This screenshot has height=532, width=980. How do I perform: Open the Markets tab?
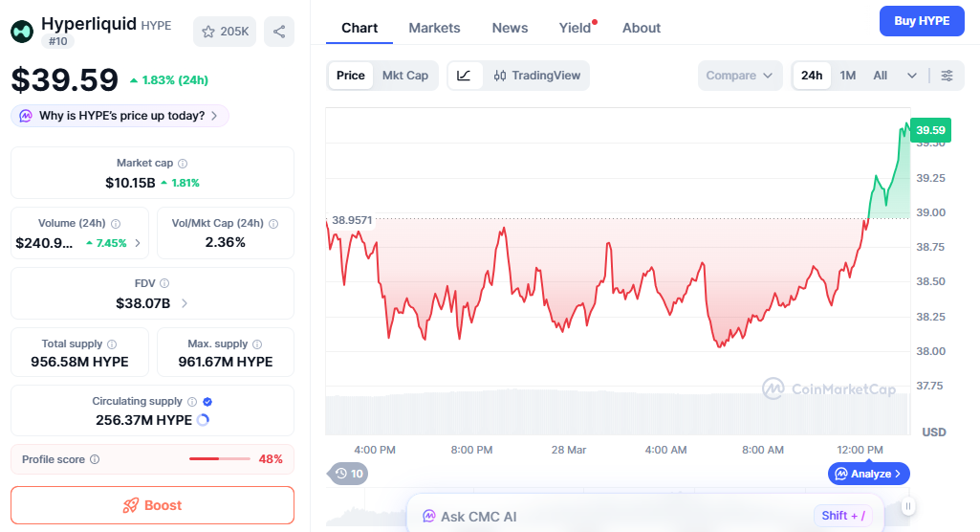pyautogui.click(x=434, y=28)
